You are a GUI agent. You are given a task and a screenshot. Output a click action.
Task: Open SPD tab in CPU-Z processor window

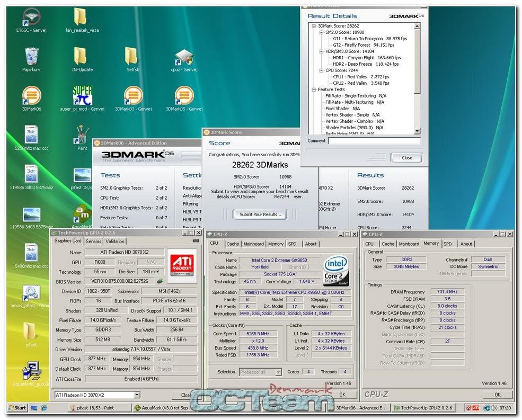pyautogui.click(x=293, y=244)
